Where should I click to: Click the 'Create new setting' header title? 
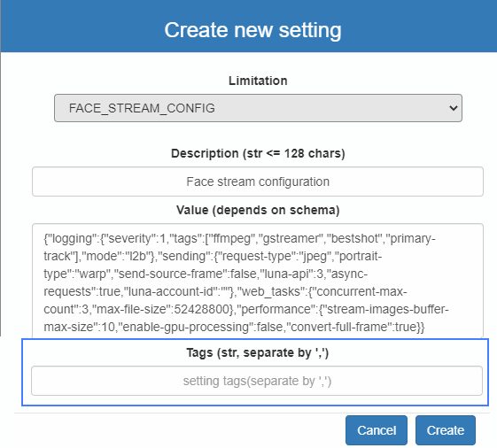(252, 30)
